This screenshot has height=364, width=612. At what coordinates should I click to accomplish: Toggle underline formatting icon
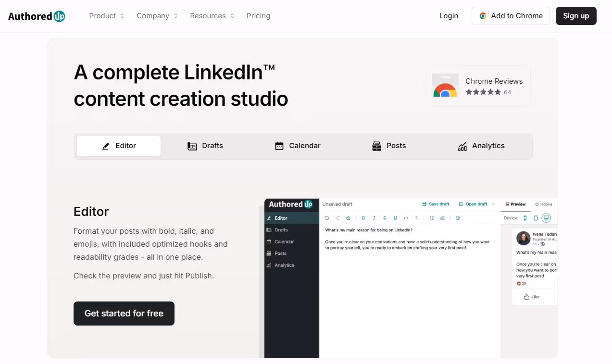pyautogui.click(x=395, y=218)
